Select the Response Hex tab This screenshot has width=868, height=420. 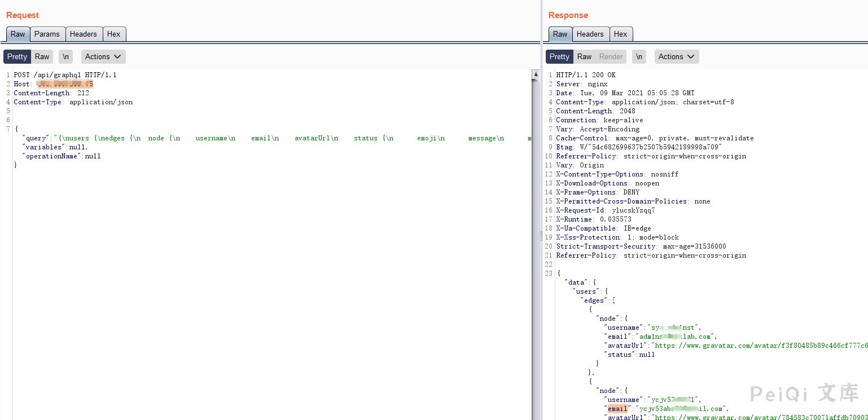[x=620, y=34]
